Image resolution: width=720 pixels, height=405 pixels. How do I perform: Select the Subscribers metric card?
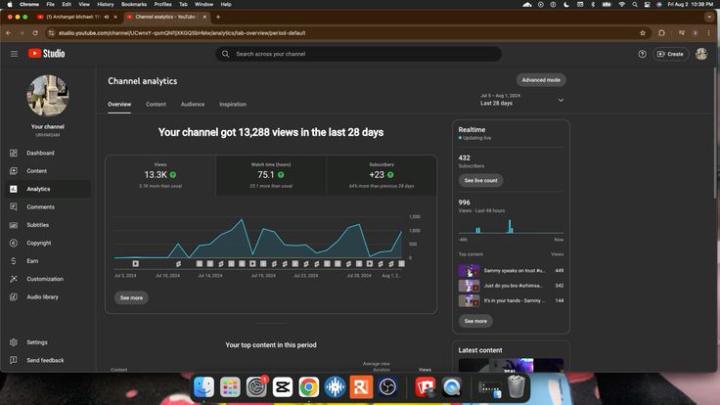click(381, 175)
